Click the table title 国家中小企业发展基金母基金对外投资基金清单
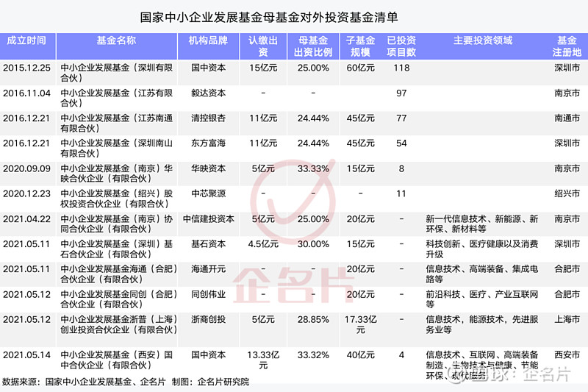The width and height of the screenshot is (588, 392). click(x=269, y=17)
